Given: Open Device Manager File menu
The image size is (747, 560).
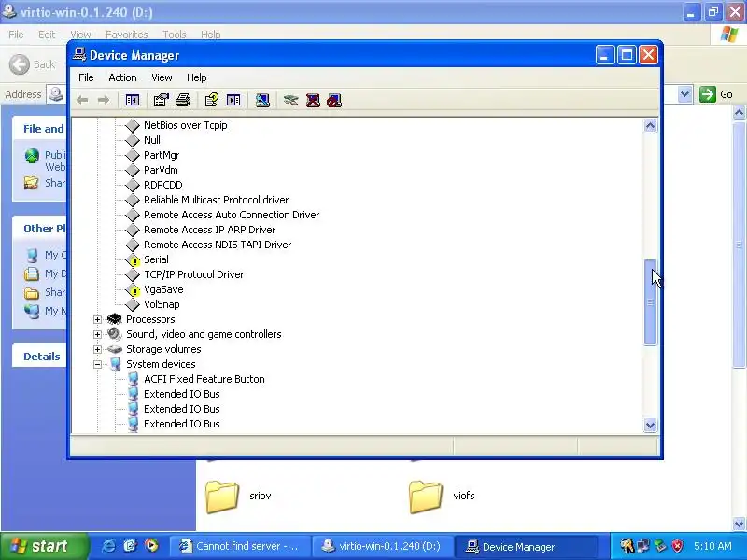Looking at the screenshot, I should pos(86,77).
